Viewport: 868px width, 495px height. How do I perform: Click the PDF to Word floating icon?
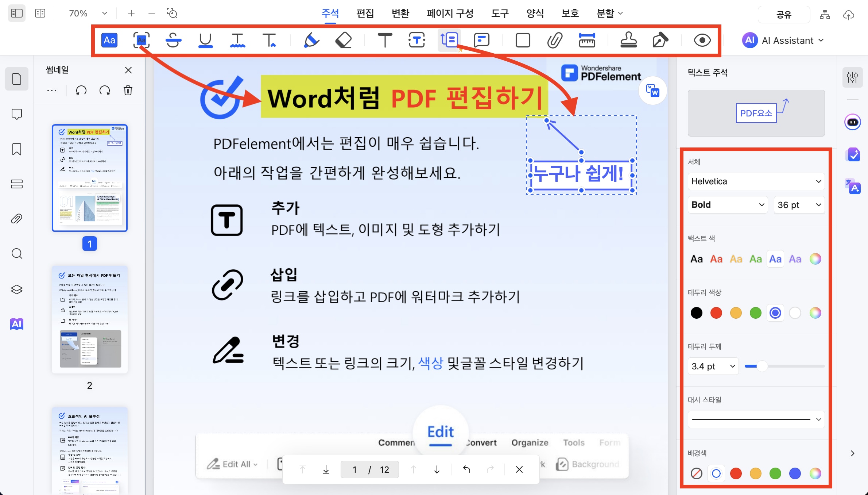pos(652,91)
